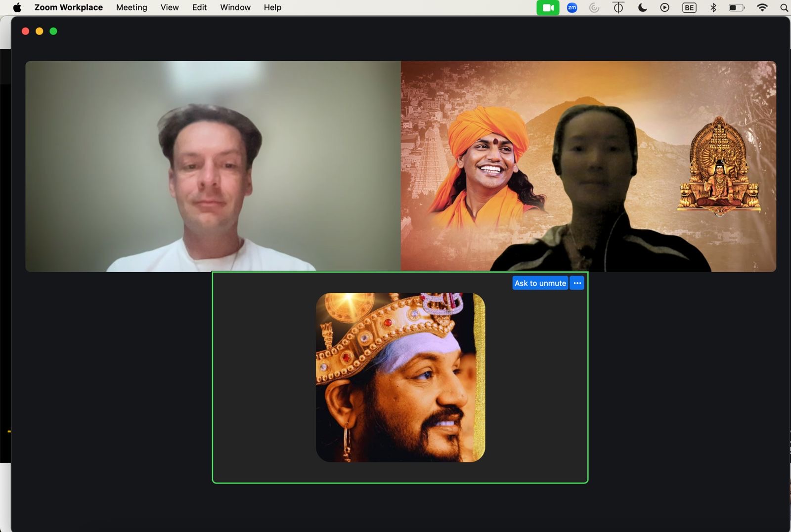
Task: Open the Wi-Fi status menu
Action: coord(762,7)
